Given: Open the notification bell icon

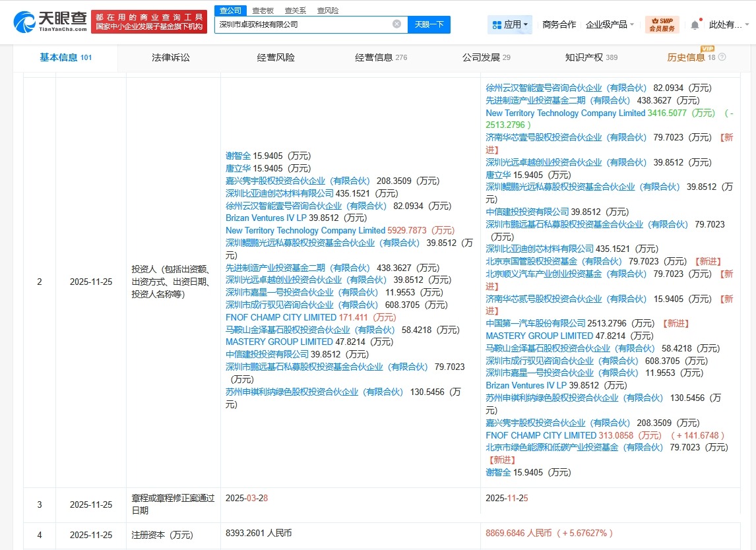Looking at the screenshot, I should 695,24.
